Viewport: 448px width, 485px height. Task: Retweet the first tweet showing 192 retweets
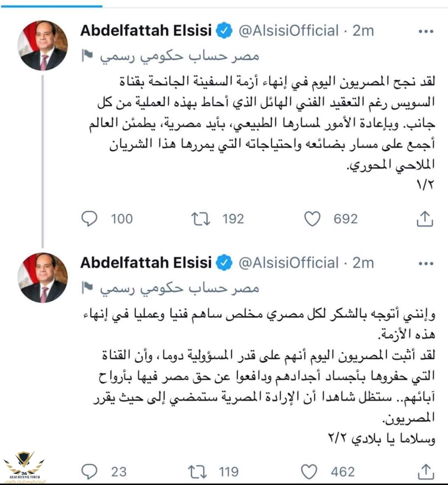pos(200,219)
